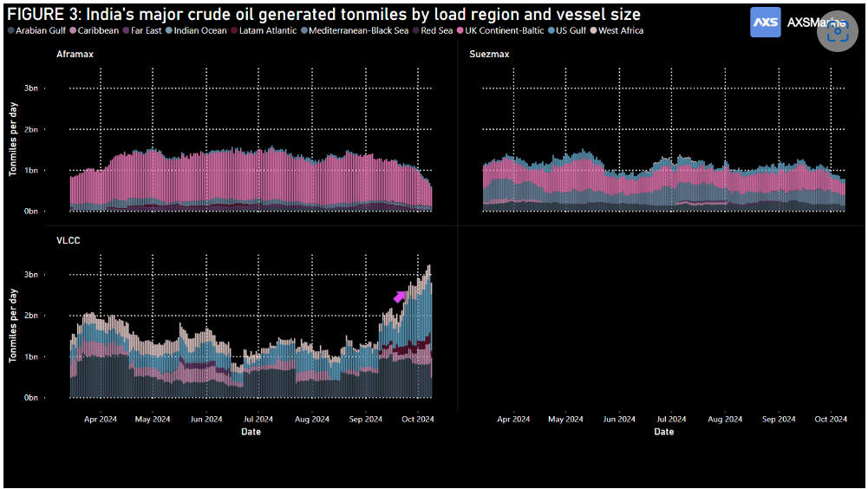Select the Arabian Gulf legend swatch

click(11, 31)
